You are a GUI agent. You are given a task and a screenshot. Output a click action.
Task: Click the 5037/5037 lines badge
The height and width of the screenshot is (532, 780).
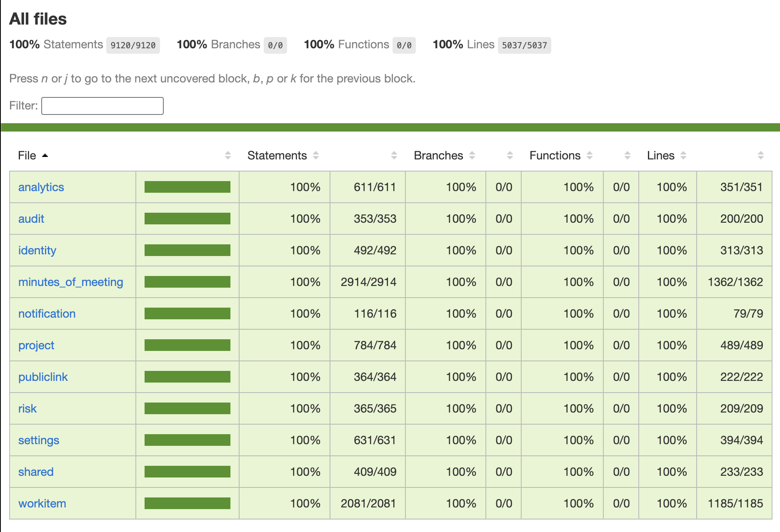point(525,45)
